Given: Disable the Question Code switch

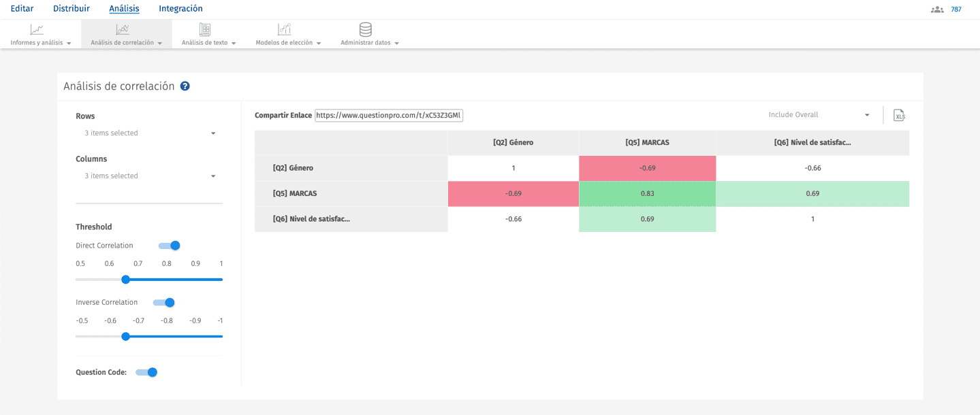Looking at the screenshot, I should 146,372.
